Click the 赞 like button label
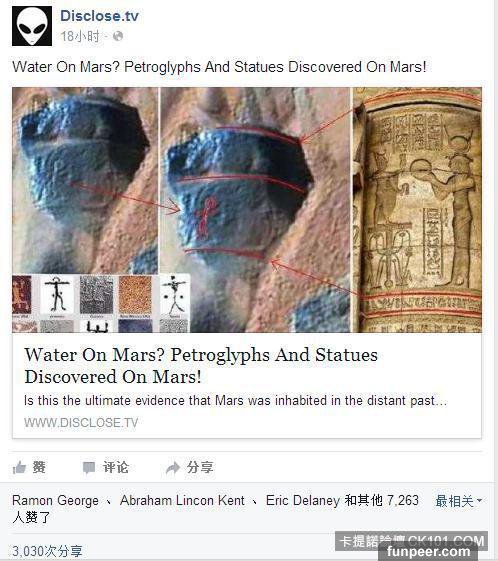 pyautogui.click(x=39, y=467)
